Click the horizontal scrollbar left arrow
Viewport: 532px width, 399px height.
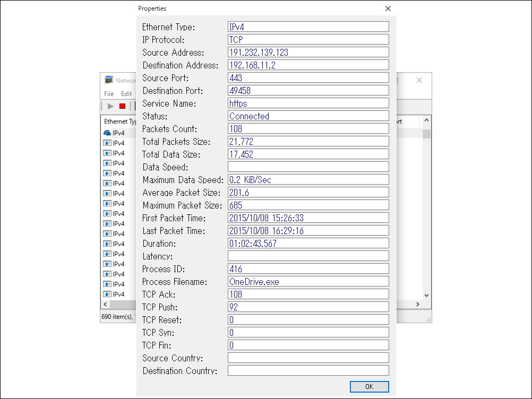tap(105, 305)
